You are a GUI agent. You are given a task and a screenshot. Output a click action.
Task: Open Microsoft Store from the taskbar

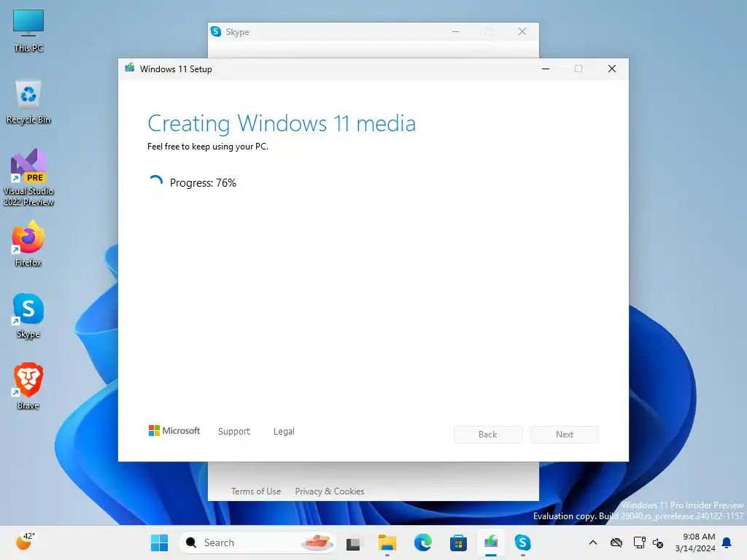[458, 542]
